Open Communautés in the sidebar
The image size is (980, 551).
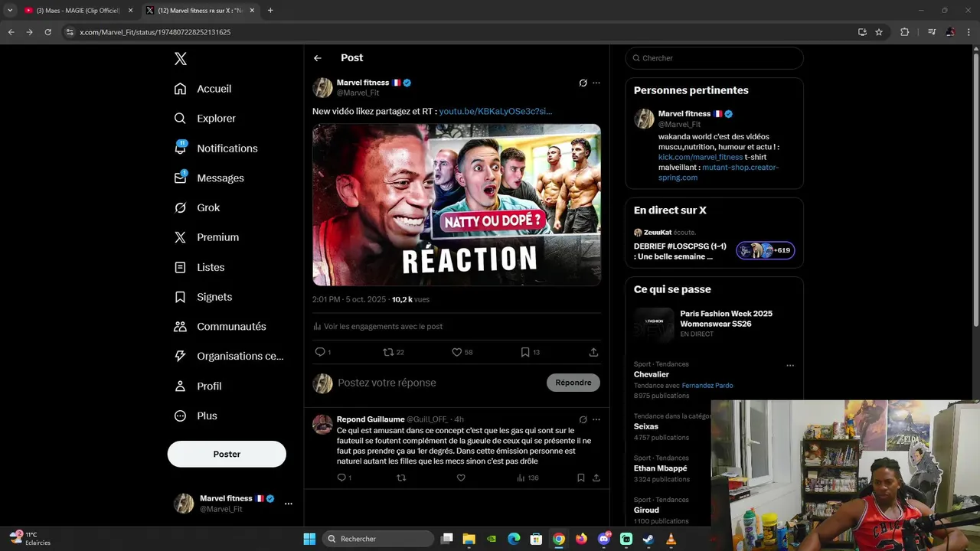coord(220,327)
